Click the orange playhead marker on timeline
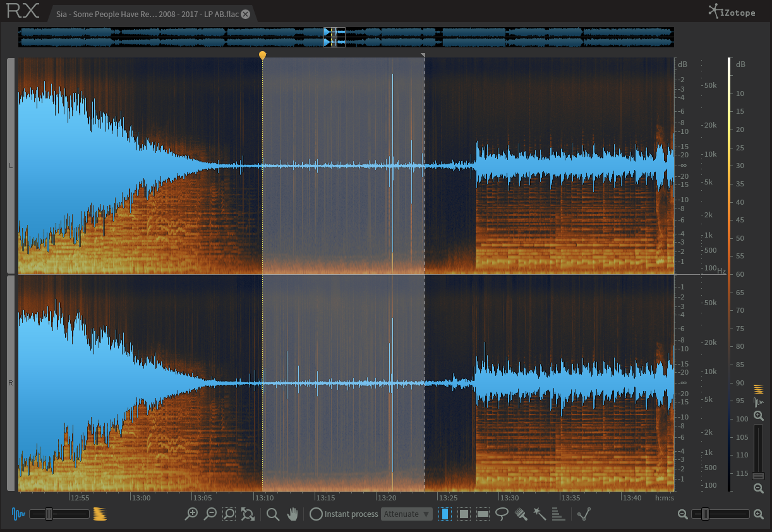This screenshot has width=772, height=532. tap(262, 56)
